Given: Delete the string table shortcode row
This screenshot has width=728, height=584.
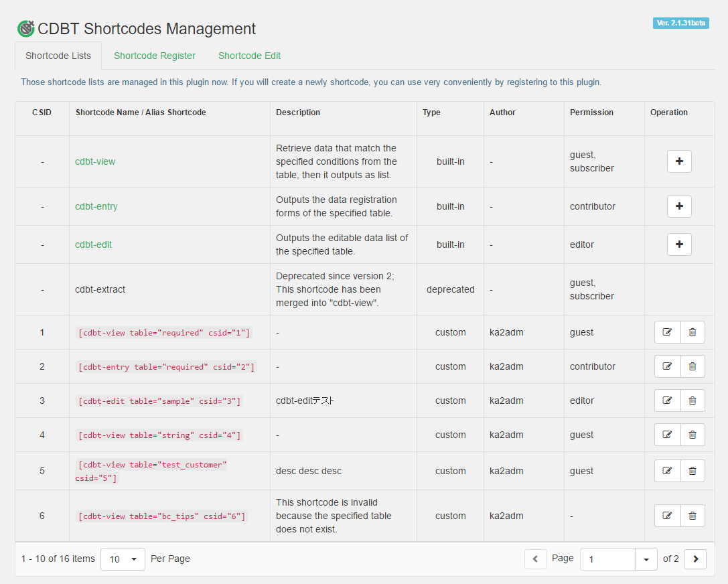Looking at the screenshot, I should (693, 435).
